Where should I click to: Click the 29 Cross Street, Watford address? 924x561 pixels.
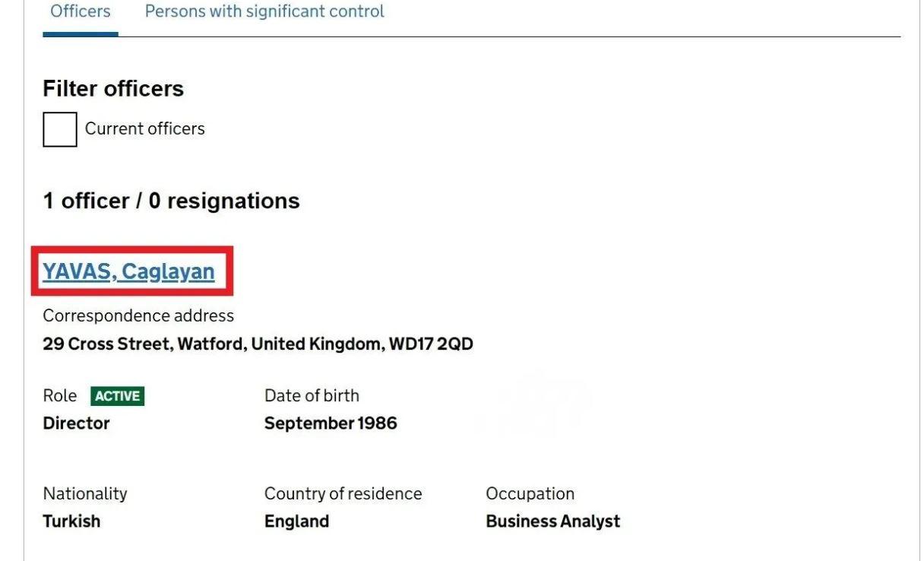[258, 344]
